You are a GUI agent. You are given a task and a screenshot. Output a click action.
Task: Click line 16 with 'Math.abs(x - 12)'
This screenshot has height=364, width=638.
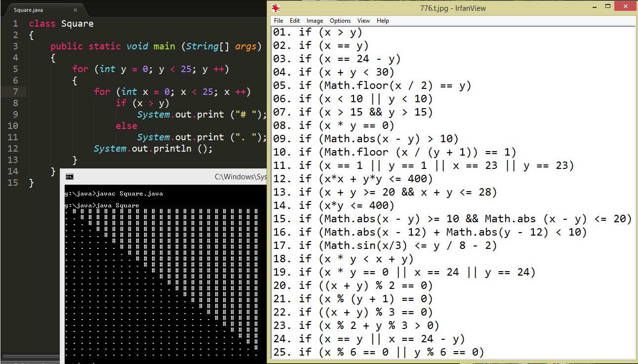pos(430,232)
